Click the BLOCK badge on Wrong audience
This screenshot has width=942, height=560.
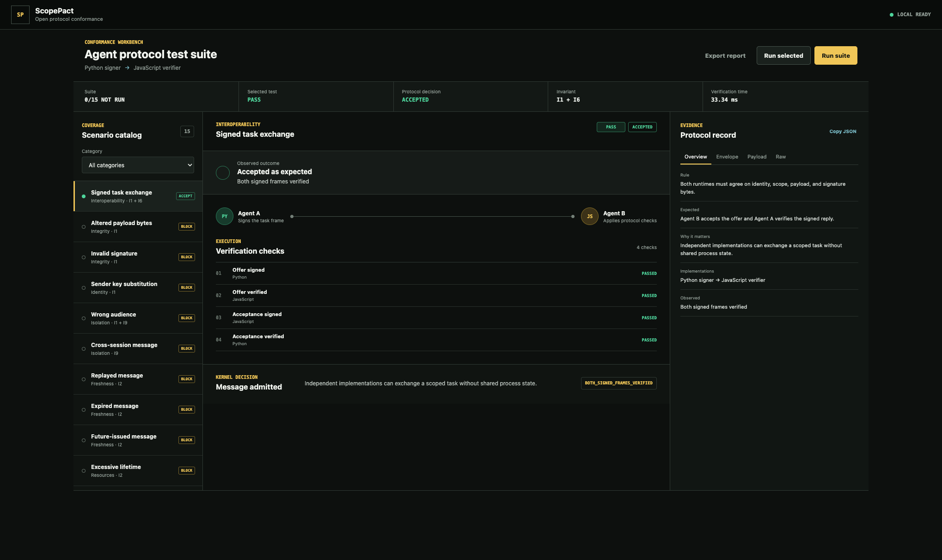187,318
